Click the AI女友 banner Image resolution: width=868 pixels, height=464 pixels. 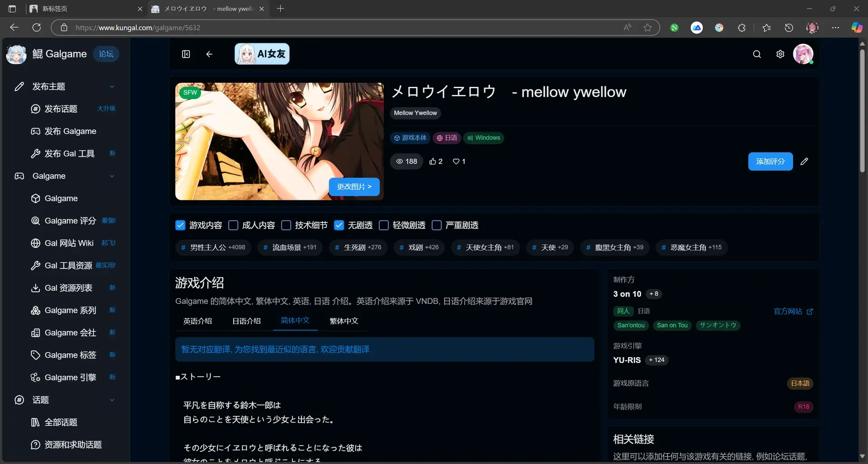pyautogui.click(x=262, y=54)
